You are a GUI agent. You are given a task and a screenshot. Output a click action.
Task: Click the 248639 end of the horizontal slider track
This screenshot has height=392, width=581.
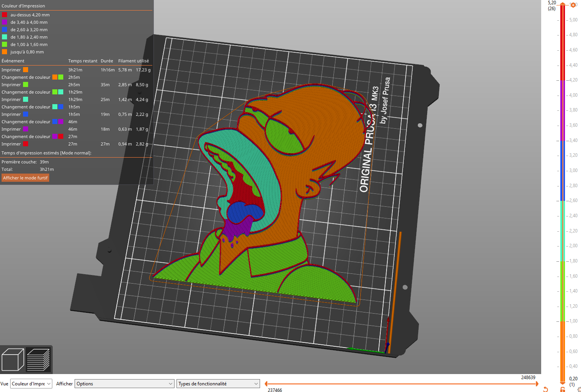tap(535, 383)
